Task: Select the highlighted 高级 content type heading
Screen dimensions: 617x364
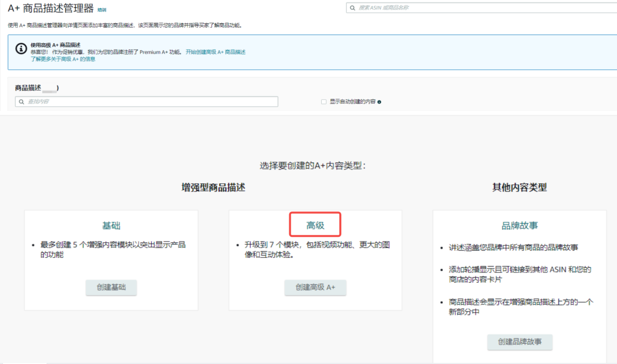Action: pos(315,225)
